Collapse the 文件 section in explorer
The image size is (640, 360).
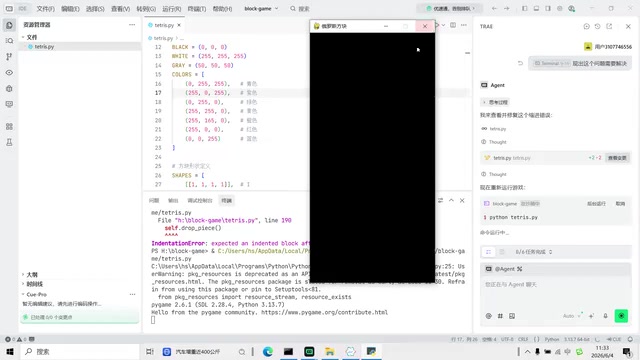(31, 37)
